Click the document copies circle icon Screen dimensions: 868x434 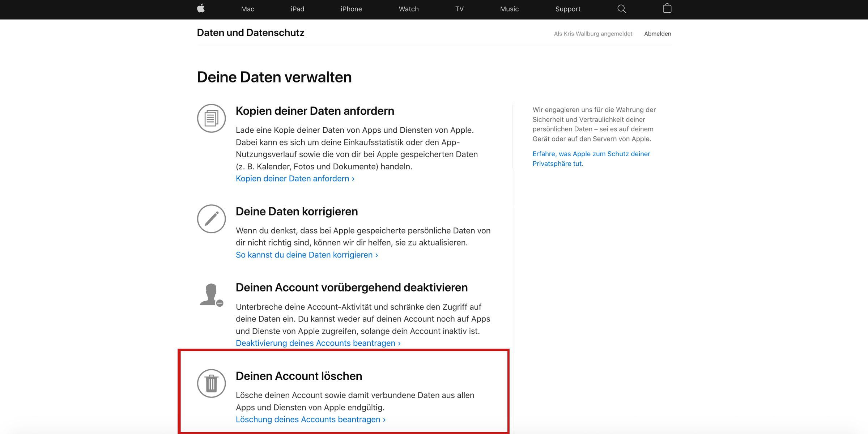212,118
